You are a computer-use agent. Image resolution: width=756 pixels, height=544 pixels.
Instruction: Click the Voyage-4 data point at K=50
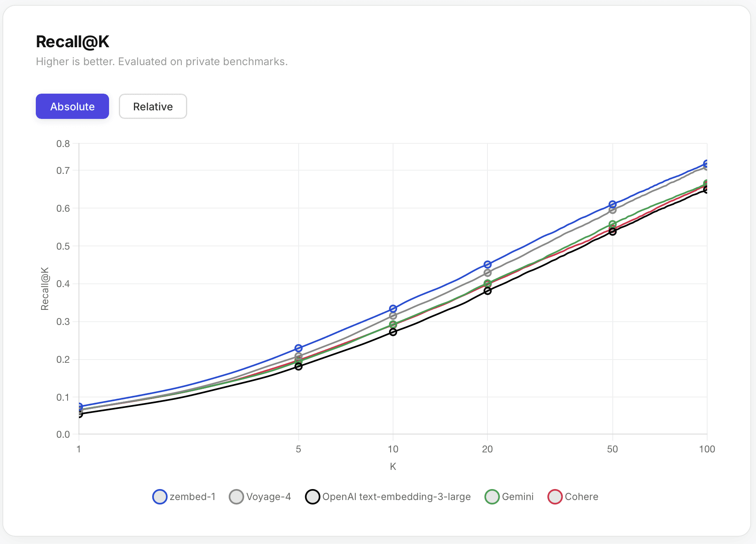pyautogui.click(x=613, y=211)
